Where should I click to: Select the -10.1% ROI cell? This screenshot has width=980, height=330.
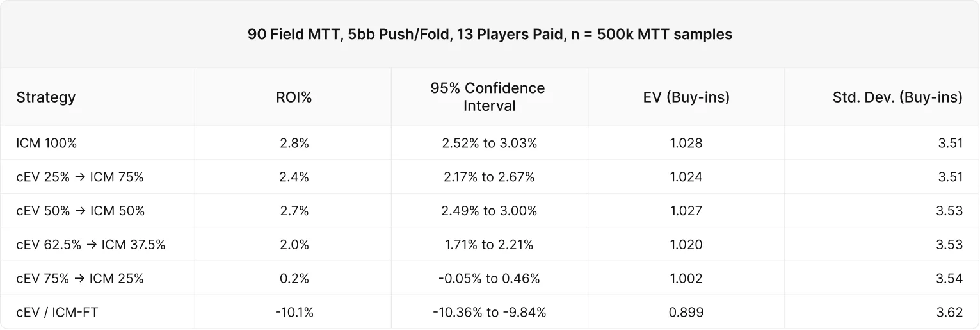click(294, 313)
